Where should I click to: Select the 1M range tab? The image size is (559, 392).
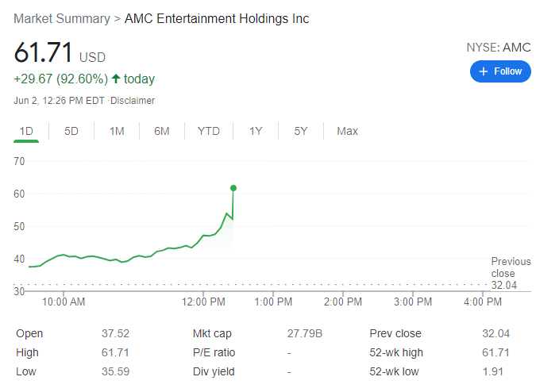tap(117, 131)
